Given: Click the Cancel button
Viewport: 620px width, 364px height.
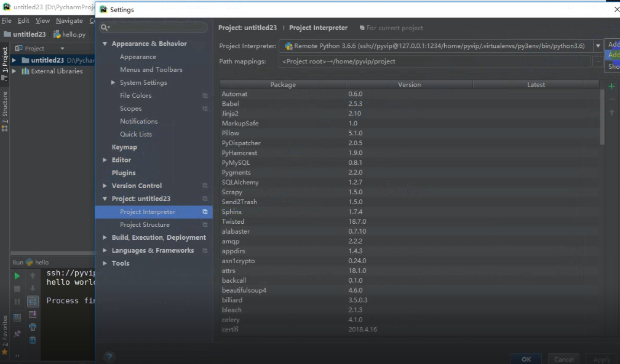Looking at the screenshot, I should (x=563, y=359).
